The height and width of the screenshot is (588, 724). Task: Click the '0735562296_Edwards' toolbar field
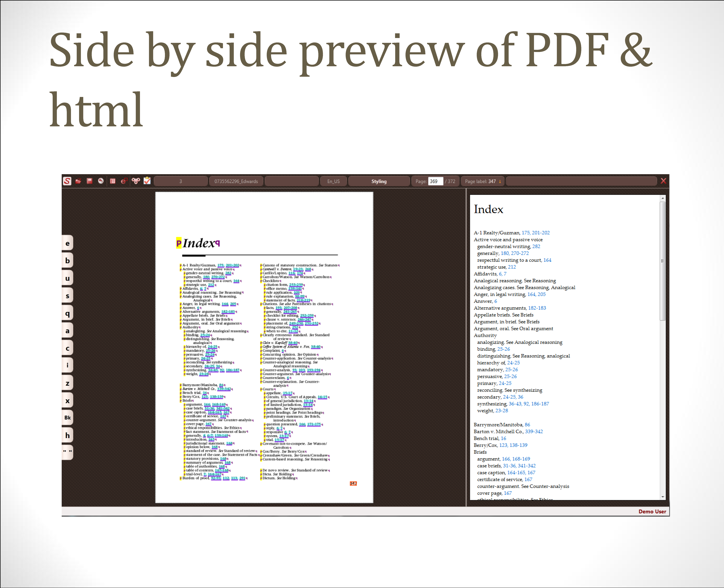[x=236, y=181]
